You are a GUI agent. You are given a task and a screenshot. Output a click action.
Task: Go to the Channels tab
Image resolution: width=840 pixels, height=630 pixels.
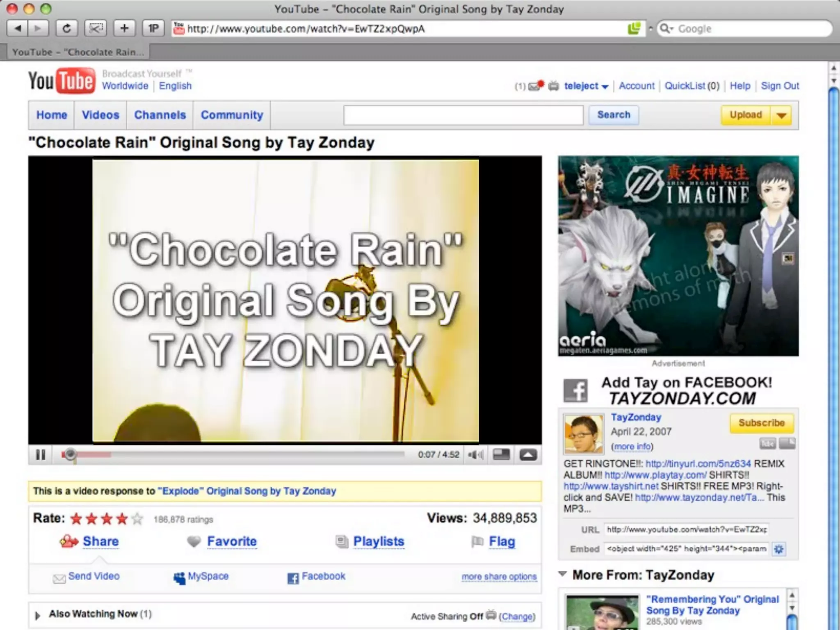click(x=160, y=115)
